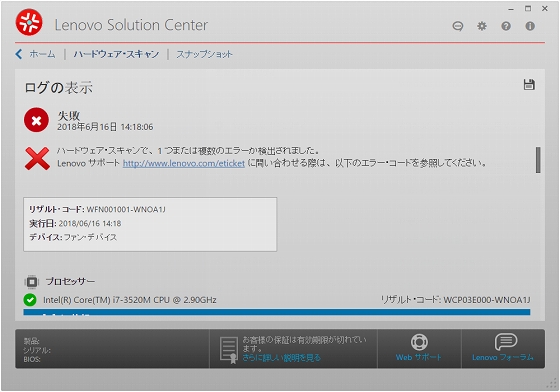This screenshot has height=392, width=560.
Task: Click the processor chip icon
Action: 31,282
